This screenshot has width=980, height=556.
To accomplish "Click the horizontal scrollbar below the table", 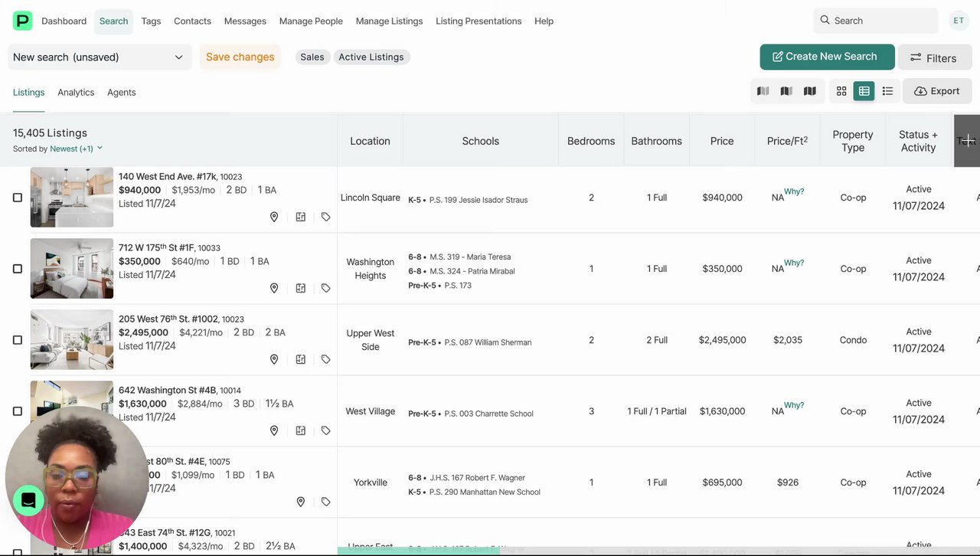I will (418, 551).
